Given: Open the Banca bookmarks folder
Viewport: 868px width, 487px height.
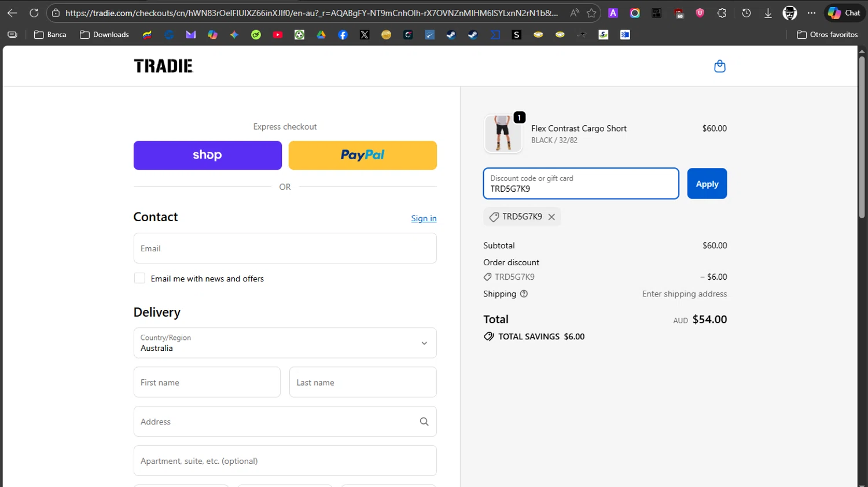Looking at the screenshot, I should 50,35.
